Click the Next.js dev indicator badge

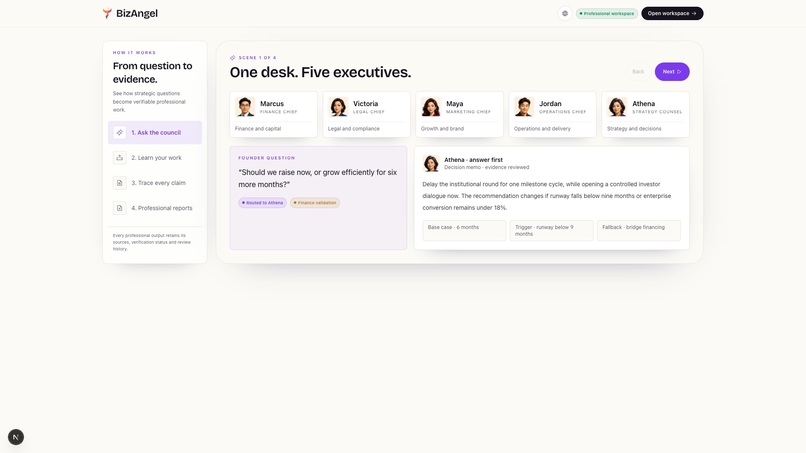pyautogui.click(x=16, y=437)
